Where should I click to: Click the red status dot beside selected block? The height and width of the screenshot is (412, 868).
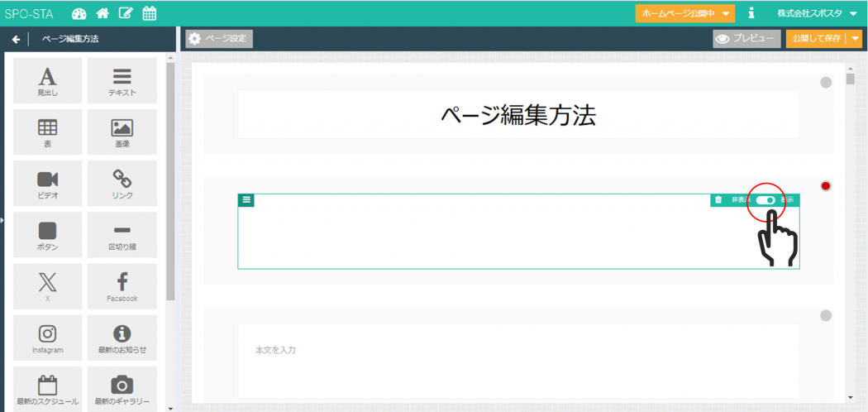coord(825,186)
